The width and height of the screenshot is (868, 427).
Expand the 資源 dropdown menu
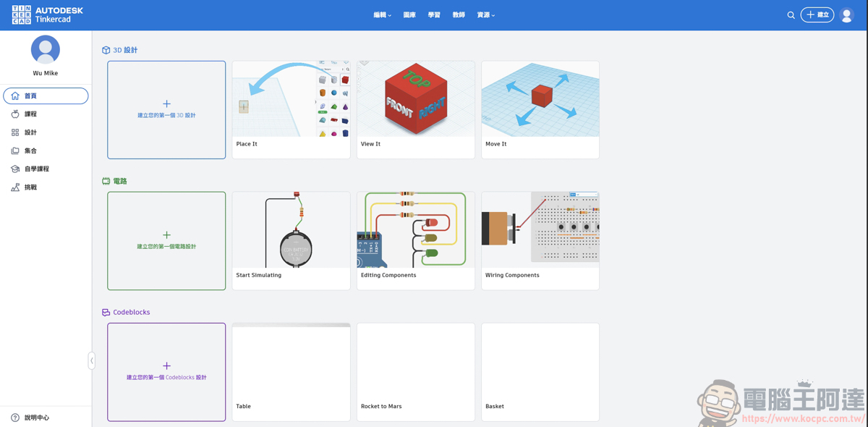tap(486, 14)
